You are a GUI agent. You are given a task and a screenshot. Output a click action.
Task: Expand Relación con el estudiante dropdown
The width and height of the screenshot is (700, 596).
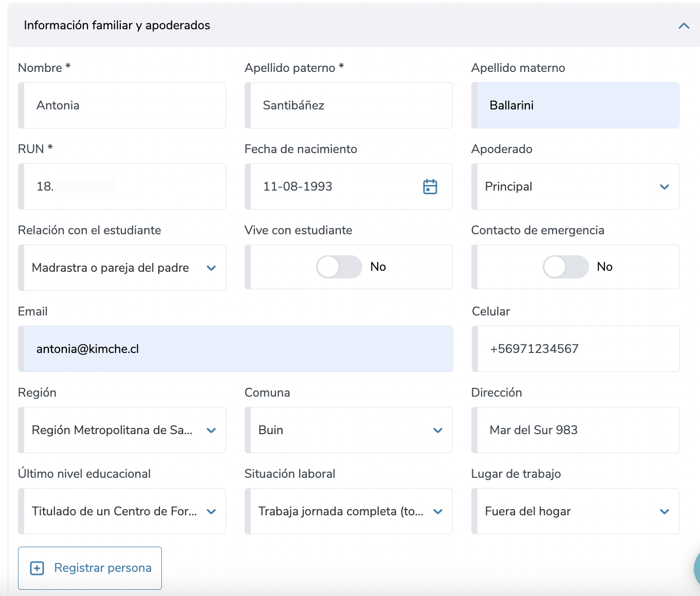(x=122, y=268)
